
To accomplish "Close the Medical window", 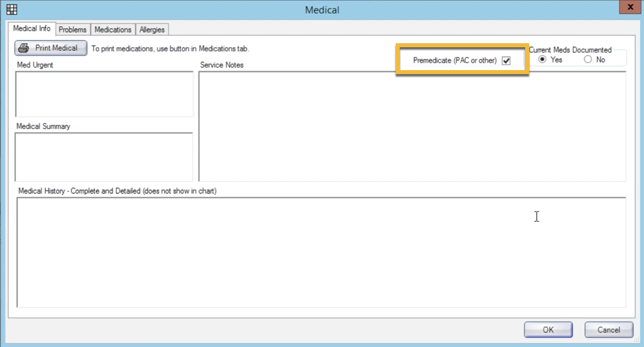I will (630, 7).
